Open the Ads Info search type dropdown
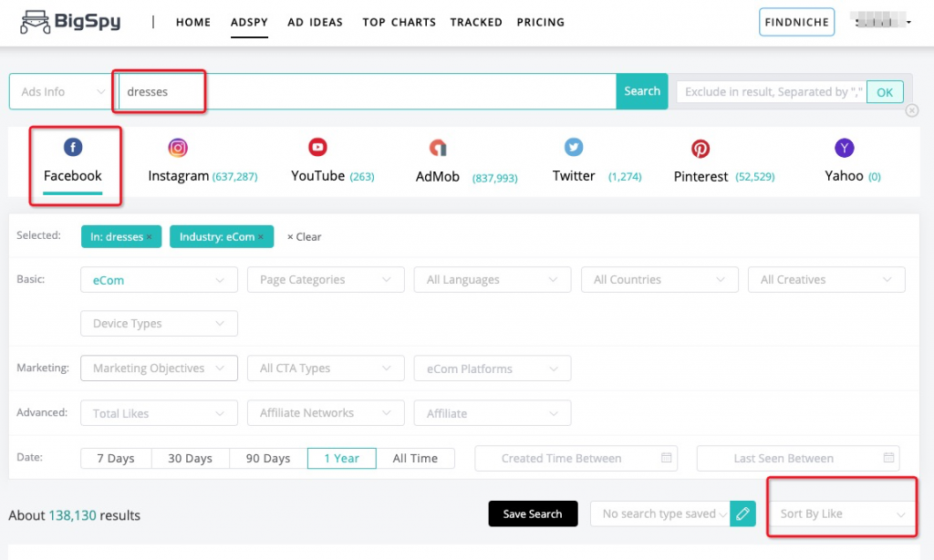Screen dimensions: 934x560 pos(62,92)
